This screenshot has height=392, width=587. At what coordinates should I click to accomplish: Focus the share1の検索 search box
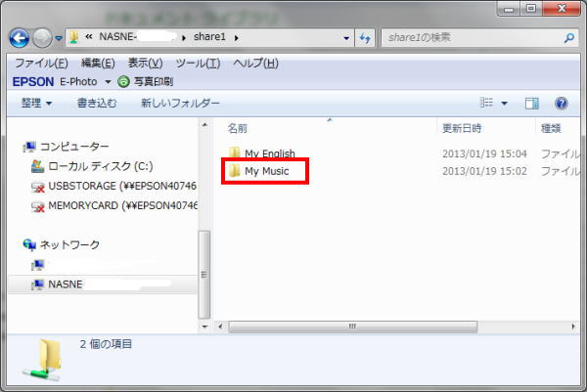coord(480,38)
